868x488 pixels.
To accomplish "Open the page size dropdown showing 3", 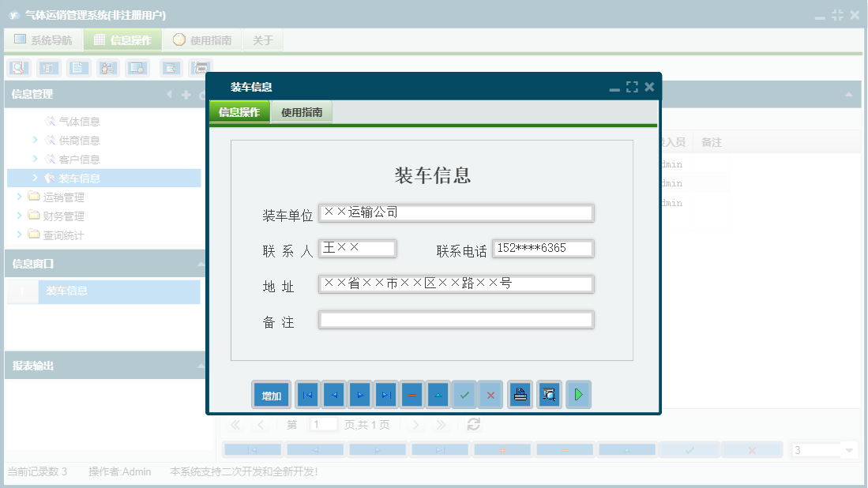I will pyautogui.click(x=823, y=449).
